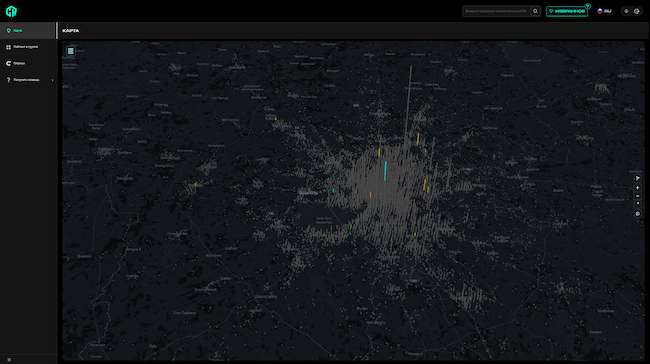Click the teal hexagon logo
This screenshot has height=364, width=650.
(11, 11)
